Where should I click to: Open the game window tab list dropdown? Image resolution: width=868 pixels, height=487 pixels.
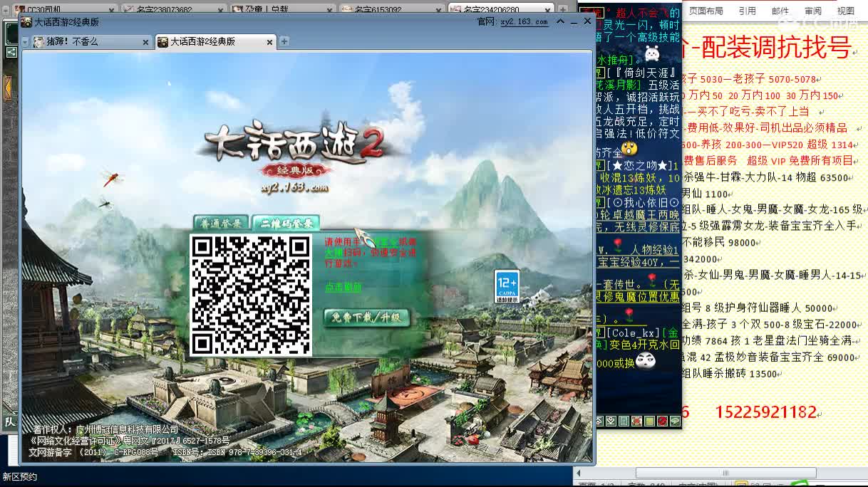[25, 42]
